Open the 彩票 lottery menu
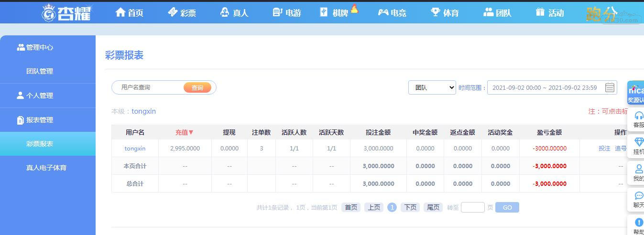Screen dimensions: 644x235 [x=182, y=13]
